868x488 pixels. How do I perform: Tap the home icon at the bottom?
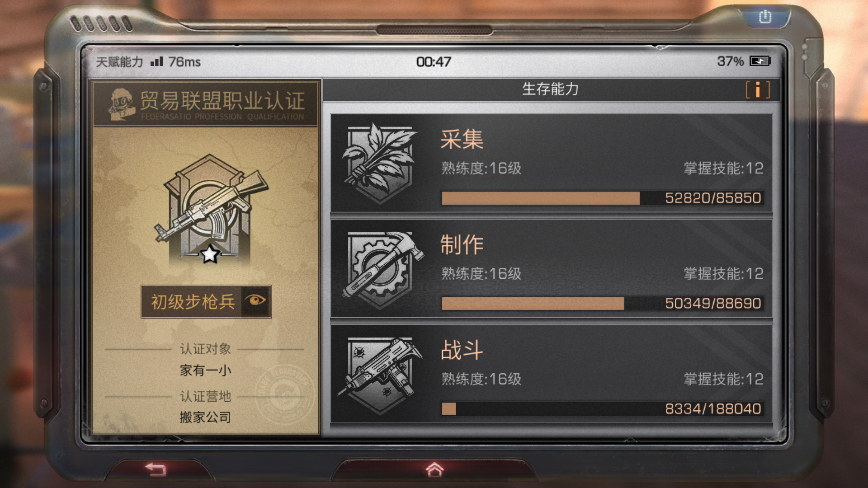[x=434, y=469]
